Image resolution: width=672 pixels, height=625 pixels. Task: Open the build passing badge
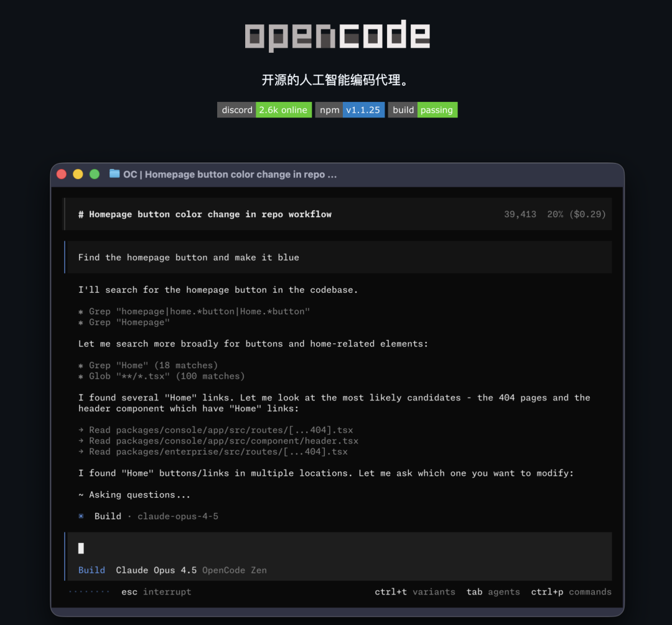422,109
